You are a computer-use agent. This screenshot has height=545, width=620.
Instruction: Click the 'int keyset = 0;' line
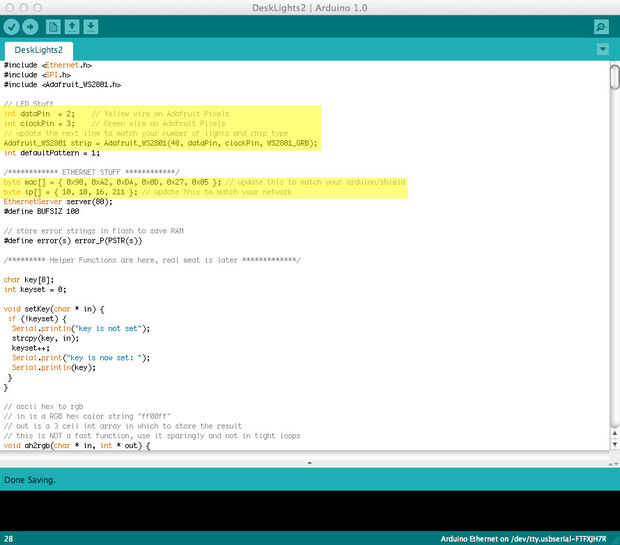(35, 290)
